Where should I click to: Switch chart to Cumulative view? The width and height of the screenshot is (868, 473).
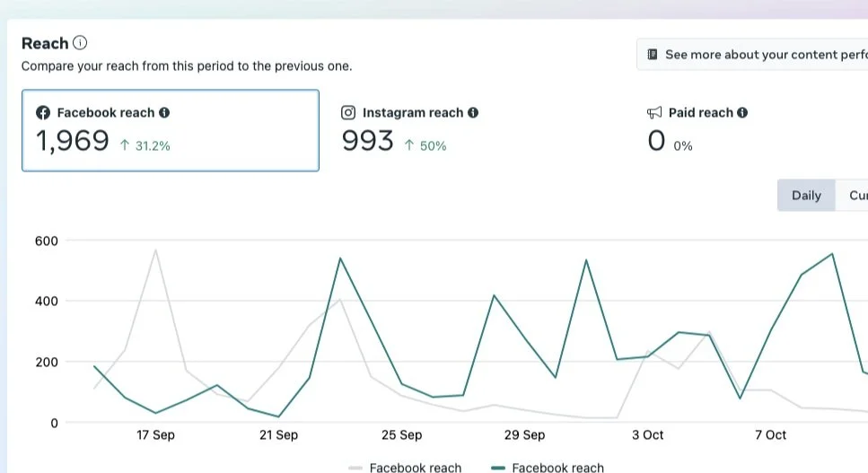(x=852, y=196)
